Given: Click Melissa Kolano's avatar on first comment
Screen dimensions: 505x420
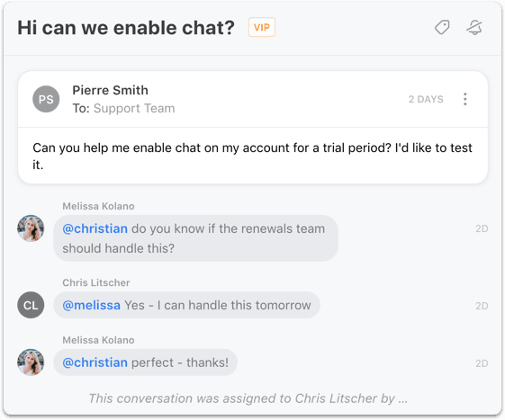Looking at the screenshot, I should point(31,228).
